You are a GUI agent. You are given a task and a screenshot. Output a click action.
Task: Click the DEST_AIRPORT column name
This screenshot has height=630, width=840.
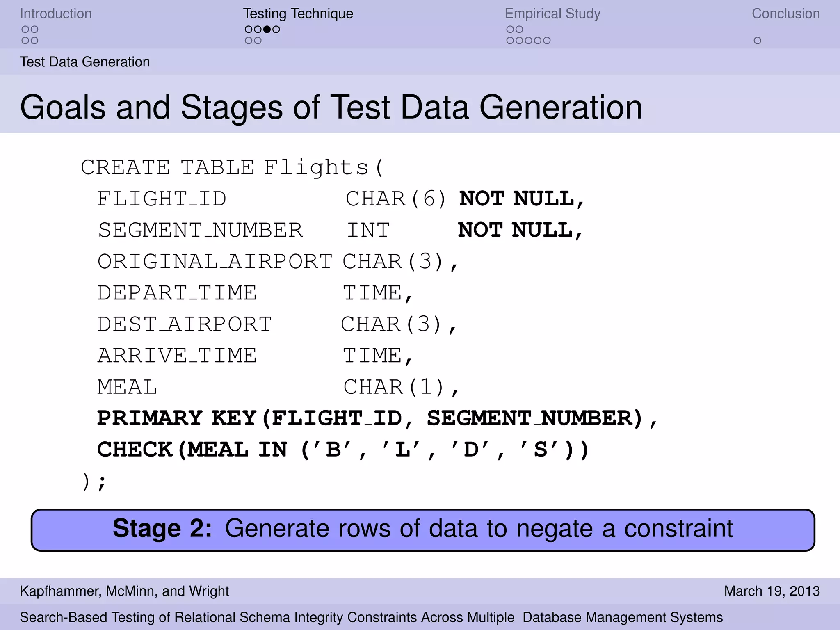185,324
